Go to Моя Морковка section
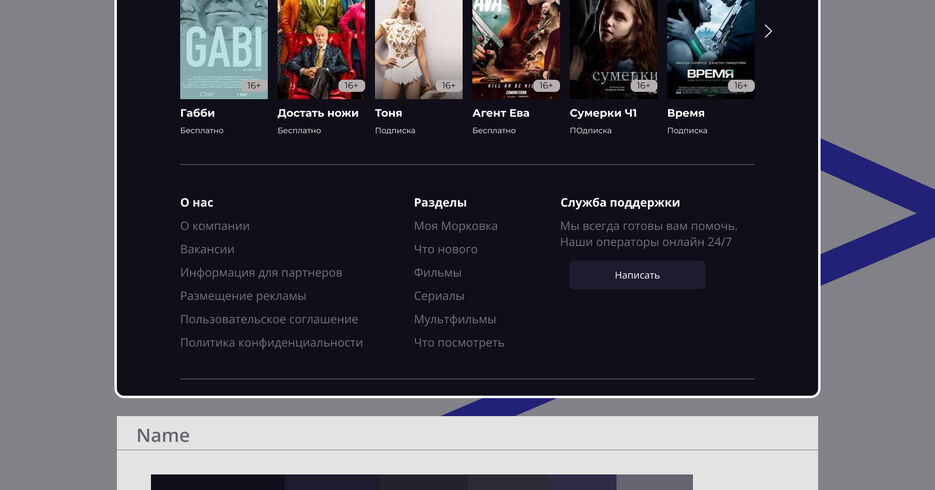 coord(456,226)
